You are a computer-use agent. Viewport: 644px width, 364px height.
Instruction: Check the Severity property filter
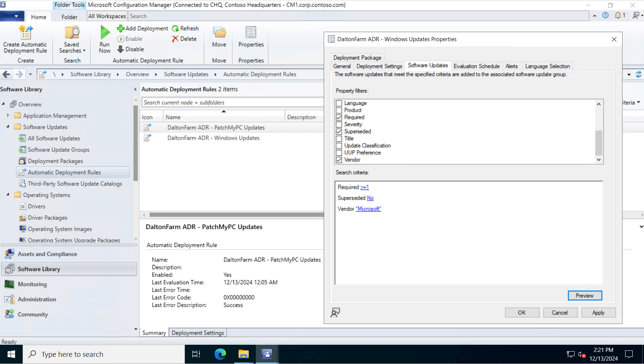pyautogui.click(x=339, y=124)
